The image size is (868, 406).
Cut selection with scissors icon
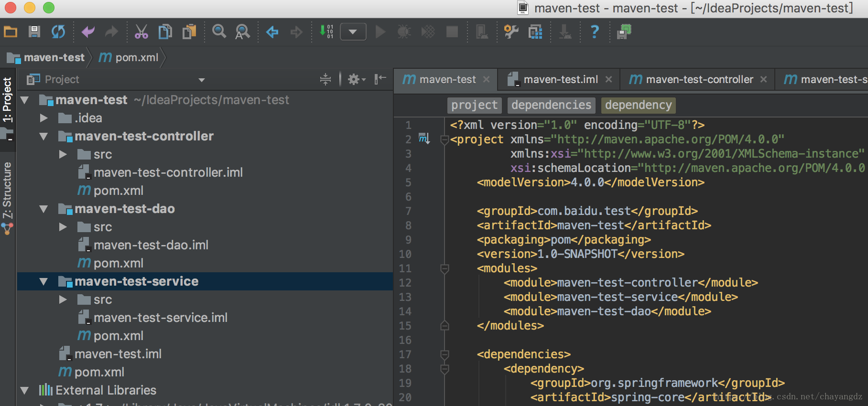[141, 32]
